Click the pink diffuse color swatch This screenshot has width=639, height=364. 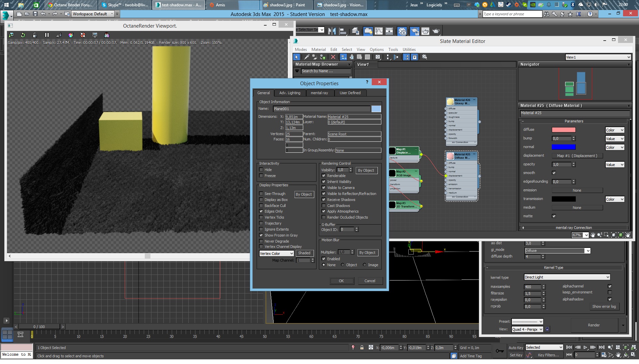click(x=563, y=130)
